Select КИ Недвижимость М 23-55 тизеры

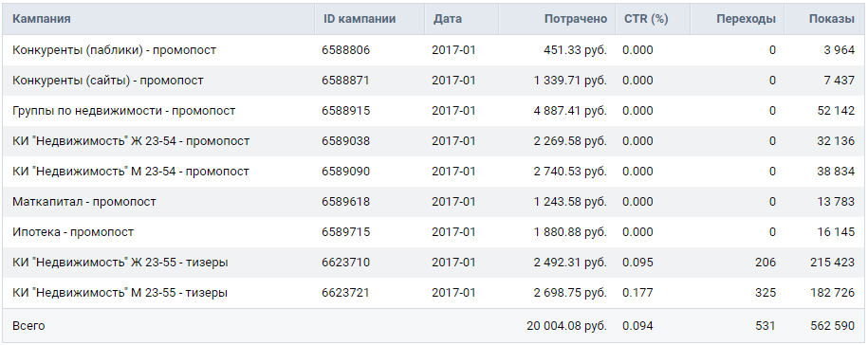(x=120, y=293)
